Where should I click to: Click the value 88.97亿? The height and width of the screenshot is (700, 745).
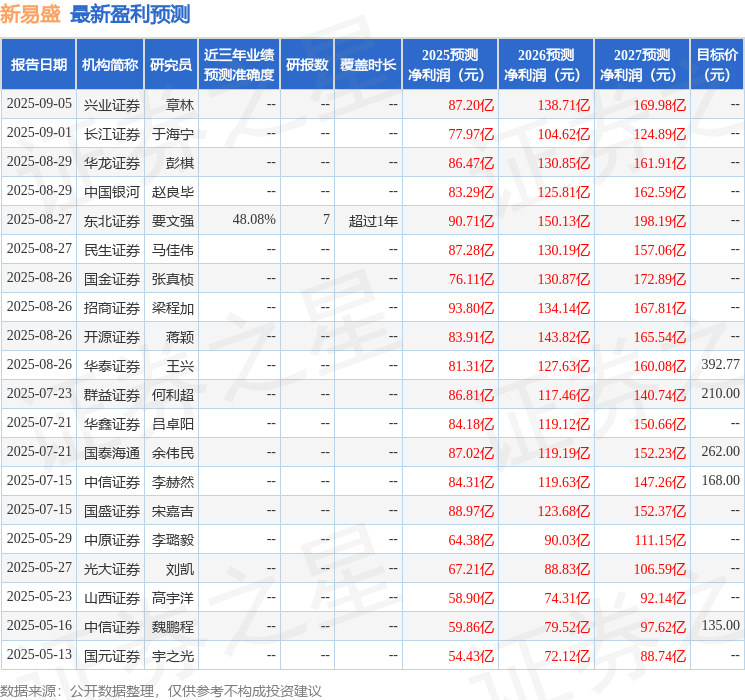471,511
